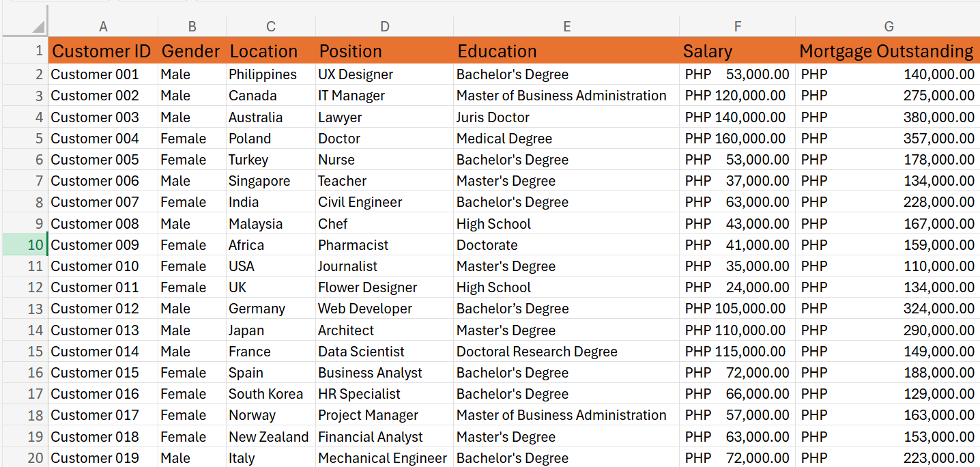The width and height of the screenshot is (980, 467).
Task: Select salary cell showing PHP 160,000.00
Action: pyautogui.click(x=736, y=139)
